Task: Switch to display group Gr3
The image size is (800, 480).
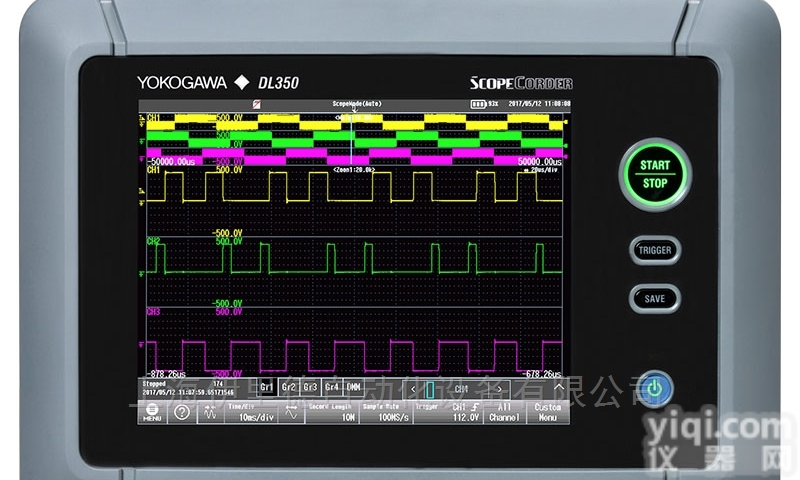Action: pyautogui.click(x=310, y=387)
